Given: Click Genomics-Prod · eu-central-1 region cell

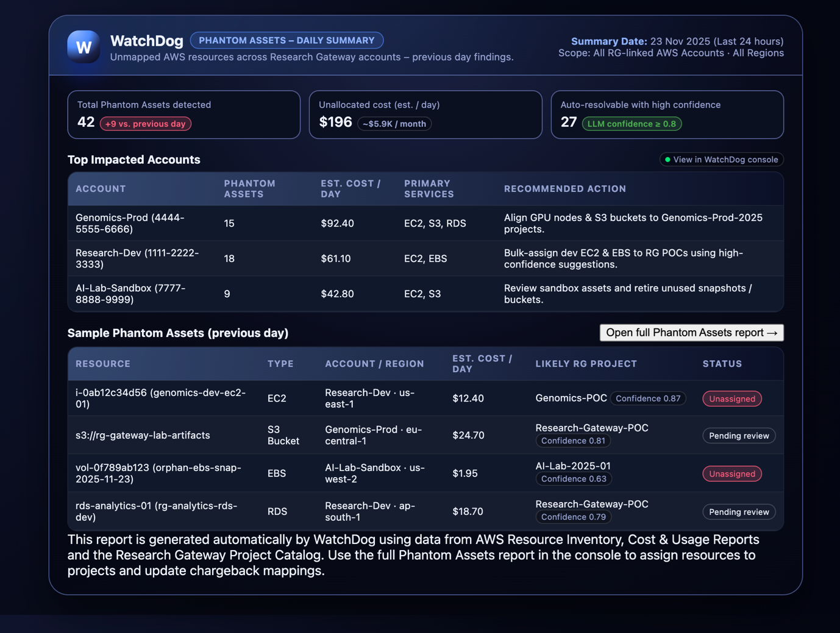Looking at the screenshot, I should (x=373, y=436).
